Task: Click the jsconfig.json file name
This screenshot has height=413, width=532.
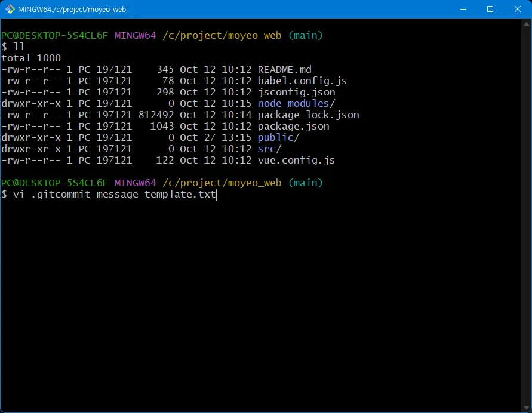Action: tap(296, 93)
